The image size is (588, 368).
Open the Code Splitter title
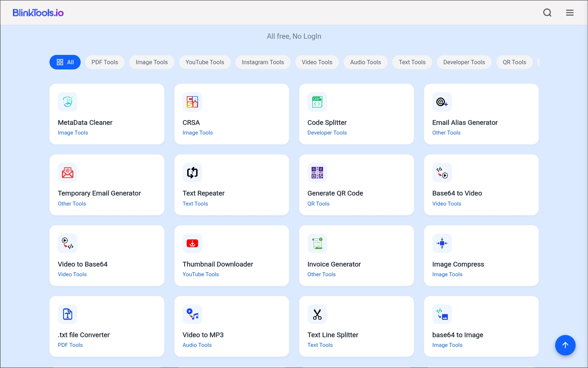pos(327,123)
